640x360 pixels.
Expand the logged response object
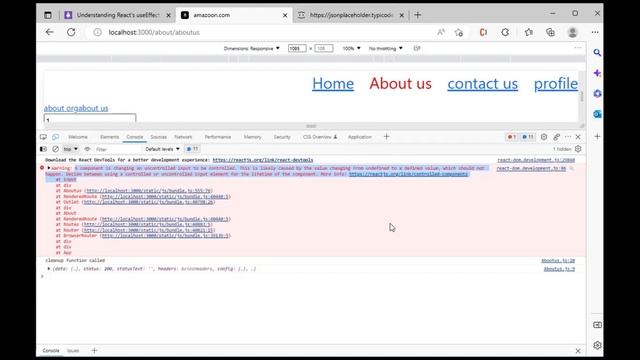pos(49,269)
